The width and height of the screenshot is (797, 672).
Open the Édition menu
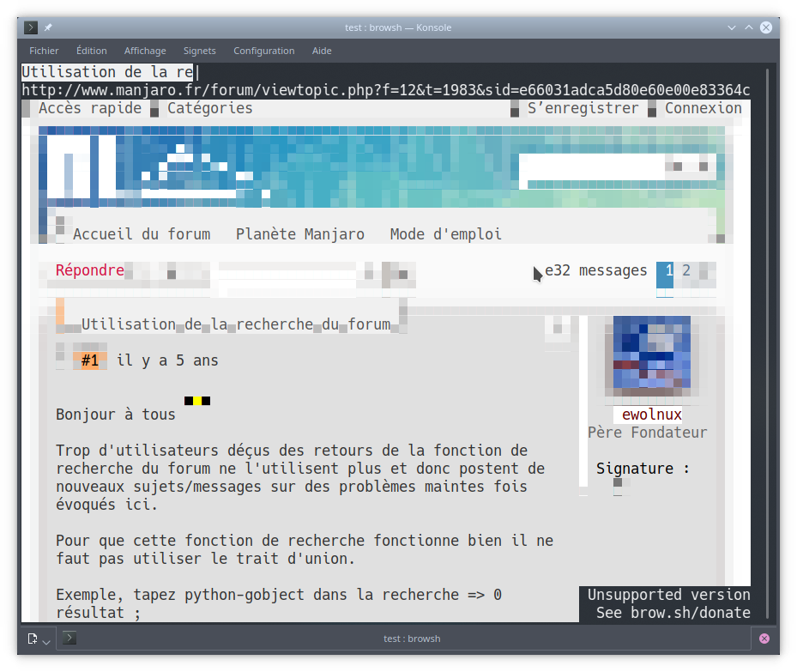[x=92, y=51]
